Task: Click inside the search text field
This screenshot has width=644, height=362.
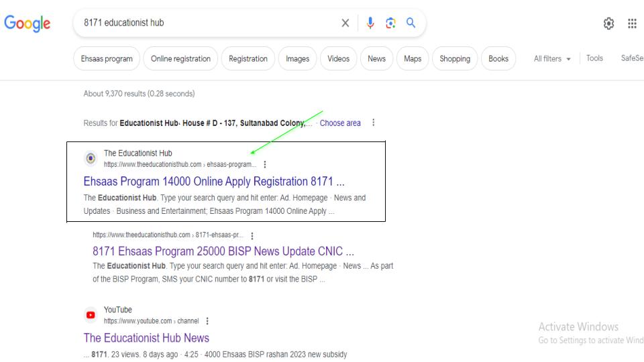Action: click(x=201, y=23)
